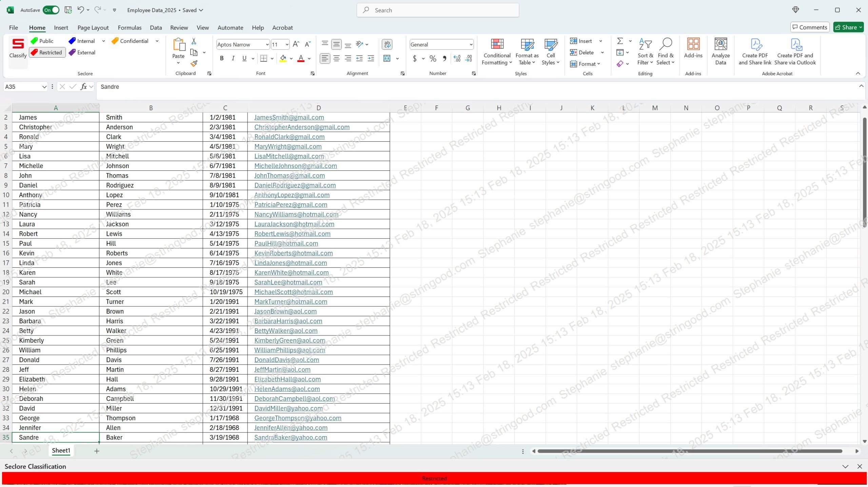Open the Formulas ribbon tab

[130, 28]
